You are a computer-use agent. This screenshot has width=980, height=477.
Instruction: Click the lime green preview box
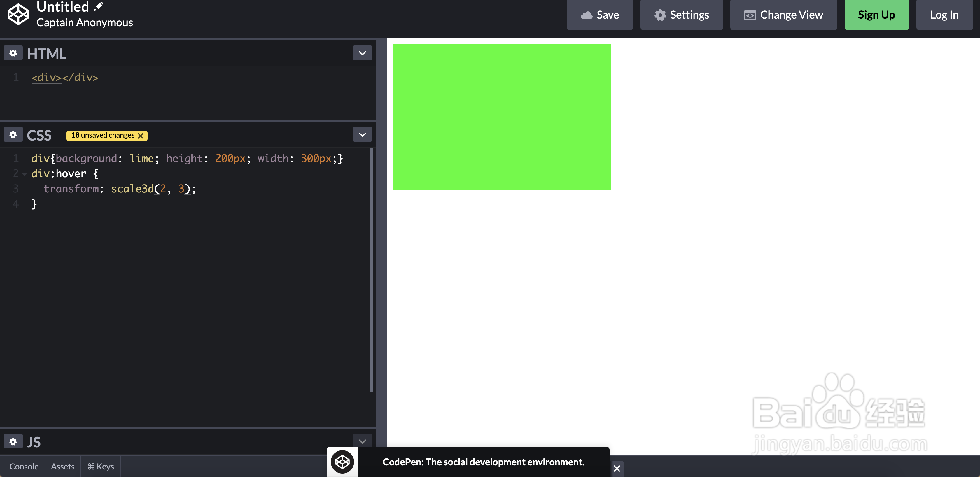click(502, 116)
